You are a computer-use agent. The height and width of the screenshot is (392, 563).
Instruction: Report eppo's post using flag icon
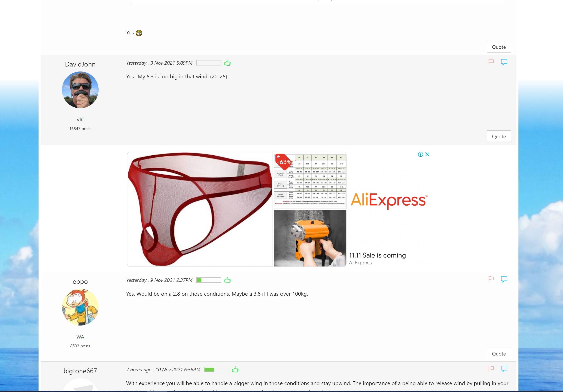[491, 279]
